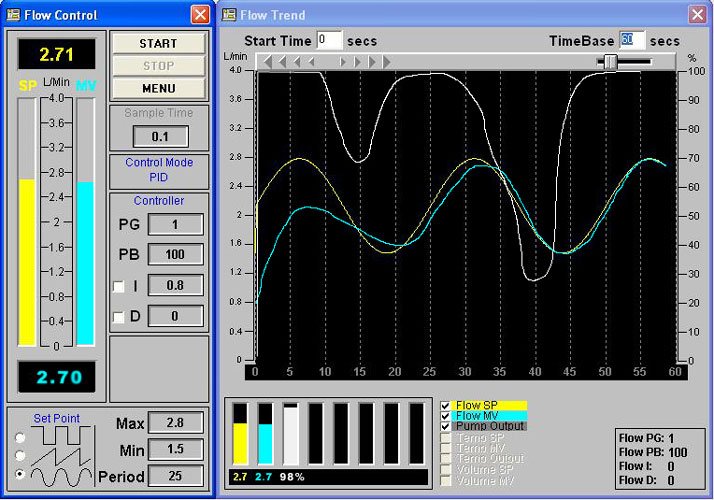Click the Start Time input field
Image resolution: width=714 pixels, height=500 pixels.
coord(329,41)
